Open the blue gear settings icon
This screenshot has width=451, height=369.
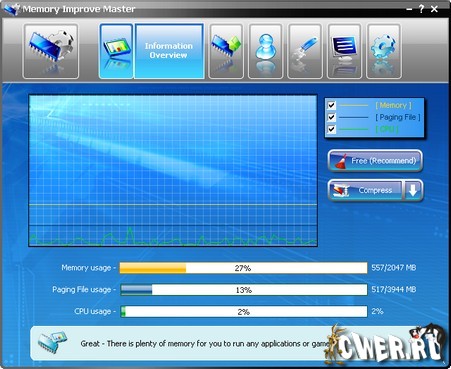tap(384, 51)
